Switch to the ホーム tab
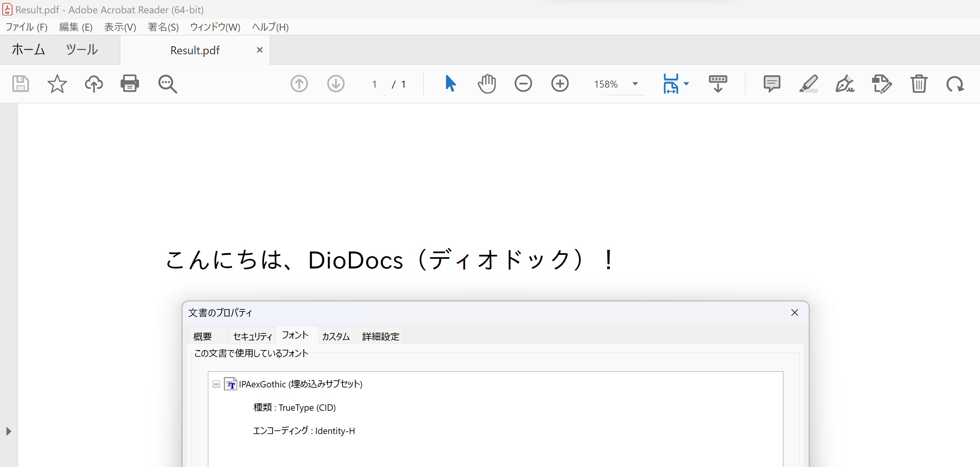980x467 pixels. (x=29, y=50)
